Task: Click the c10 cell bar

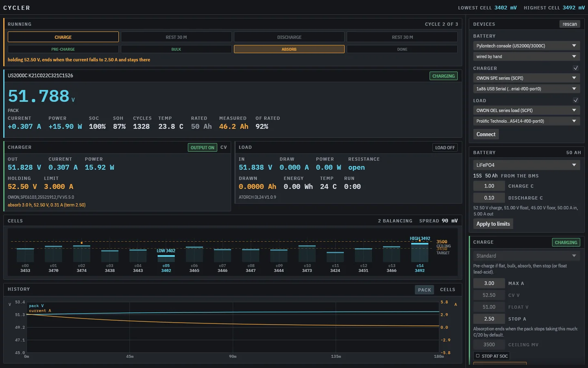Action: pos(307,254)
